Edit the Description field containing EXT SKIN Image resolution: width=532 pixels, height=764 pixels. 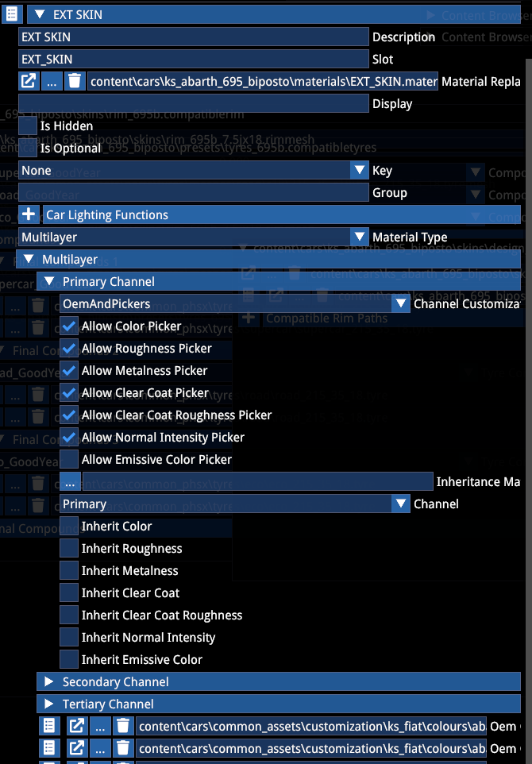pyautogui.click(x=194, y=37)
